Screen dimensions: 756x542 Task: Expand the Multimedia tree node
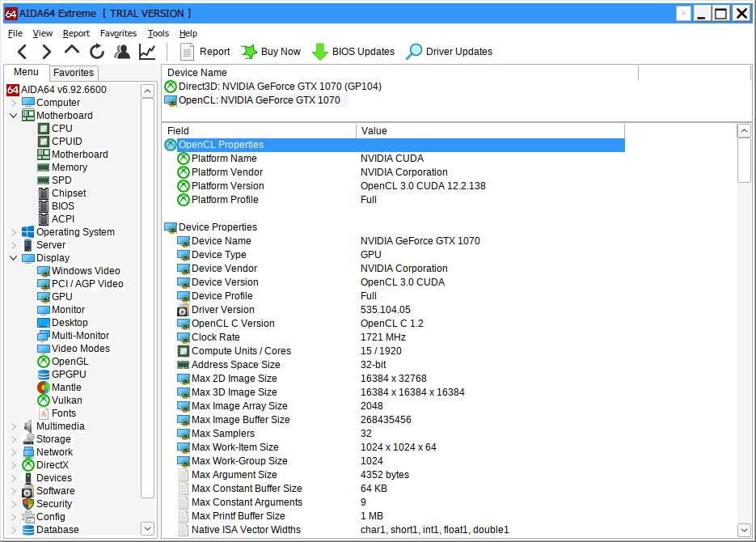[x=14, y=426]
